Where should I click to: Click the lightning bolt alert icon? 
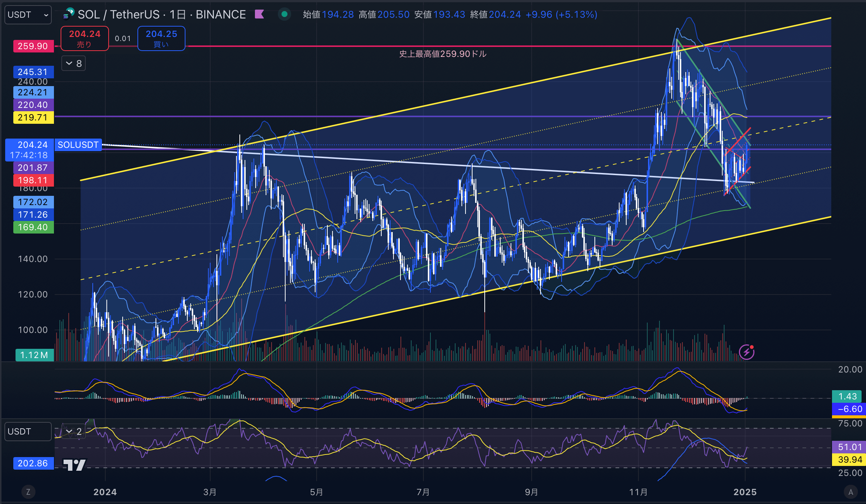pos(747,352)
